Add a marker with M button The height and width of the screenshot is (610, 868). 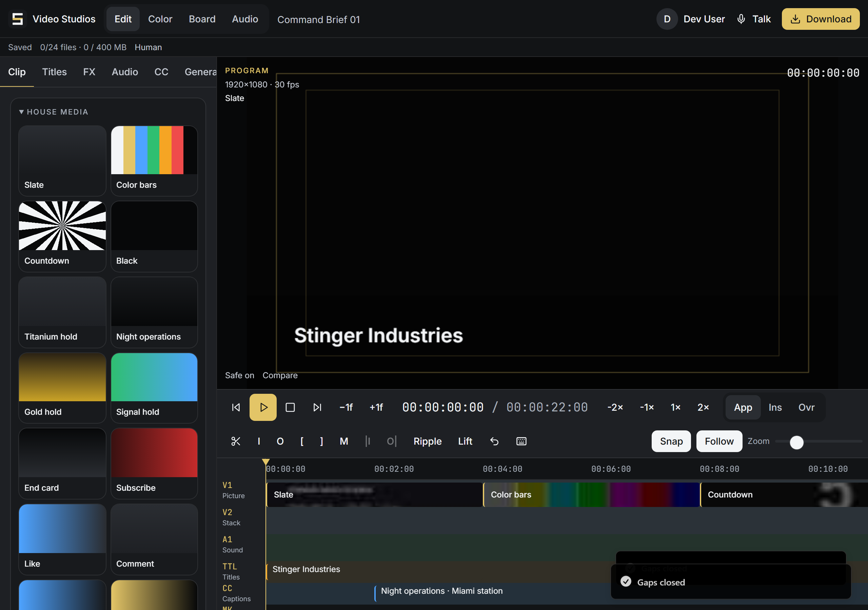[x=344, y=441]
